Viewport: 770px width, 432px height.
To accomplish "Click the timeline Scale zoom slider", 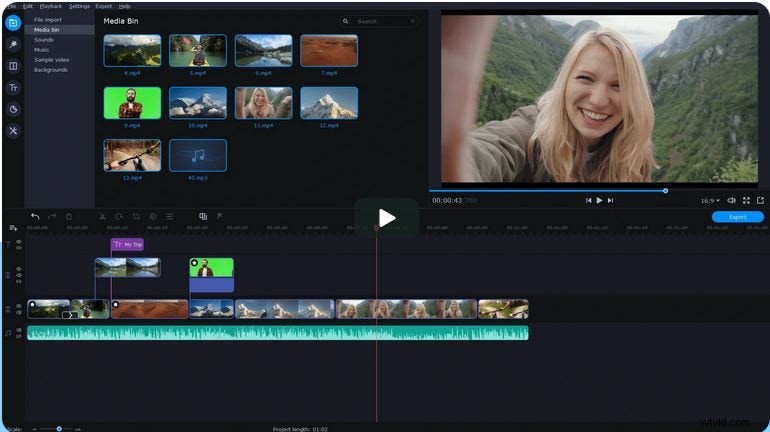I will pyautogui.click(x=58, y=428).
